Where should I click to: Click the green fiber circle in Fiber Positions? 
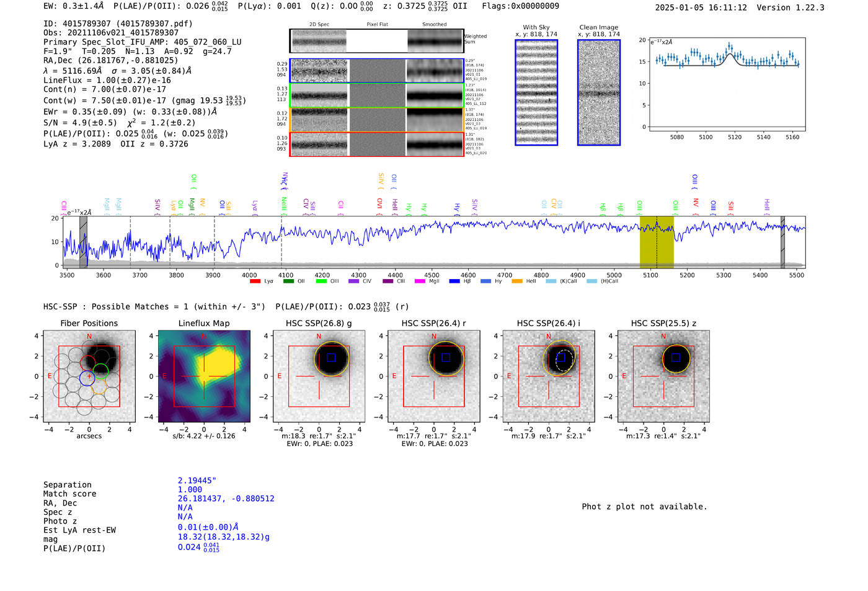pyautogui.click(x=100, y=371)
